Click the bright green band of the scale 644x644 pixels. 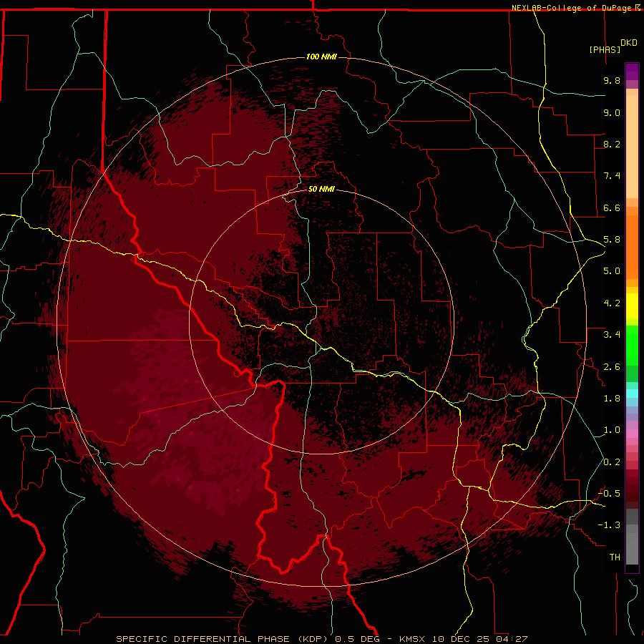click(632, 345)
